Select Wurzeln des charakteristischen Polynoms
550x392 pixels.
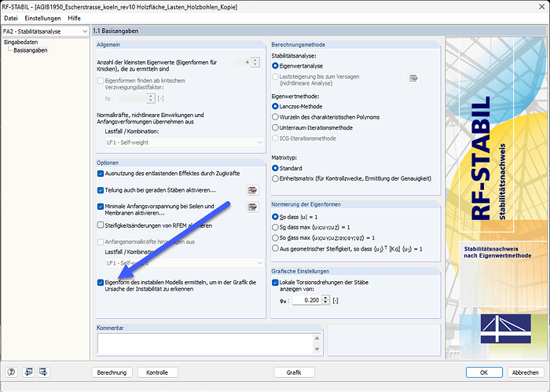(x=275, y=117)
